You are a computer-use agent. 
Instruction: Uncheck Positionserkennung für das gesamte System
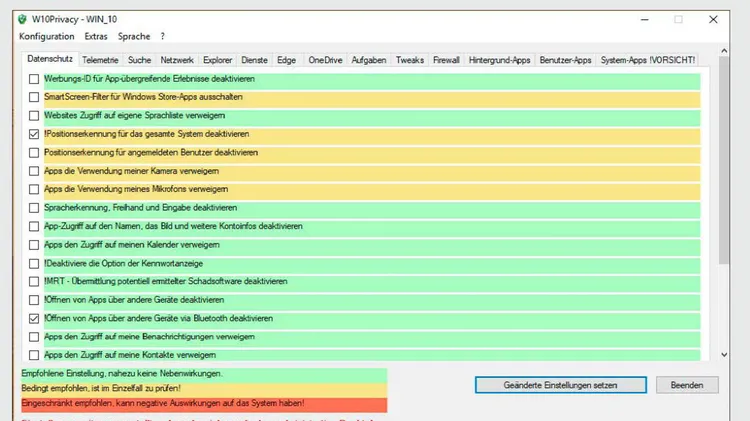point(33,134)
